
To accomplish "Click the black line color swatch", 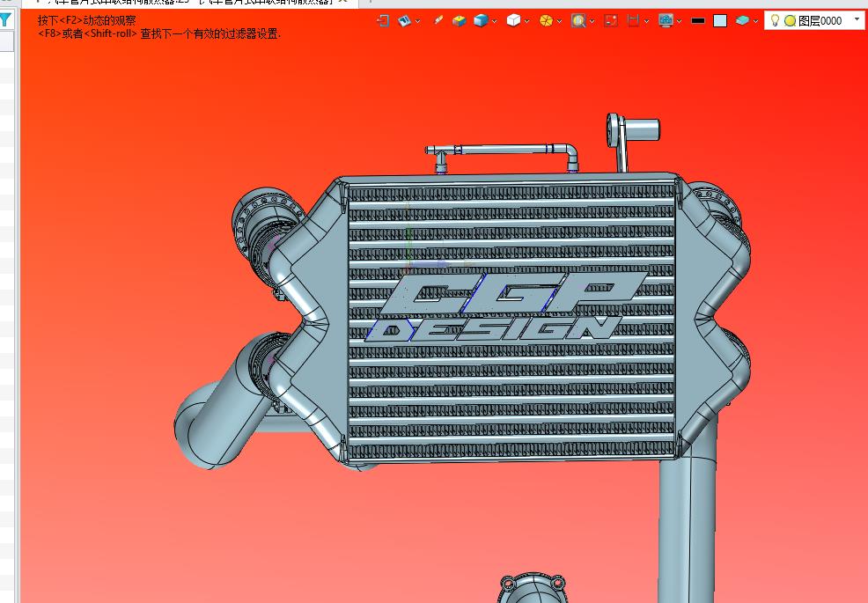I will [x=699, y=21].
